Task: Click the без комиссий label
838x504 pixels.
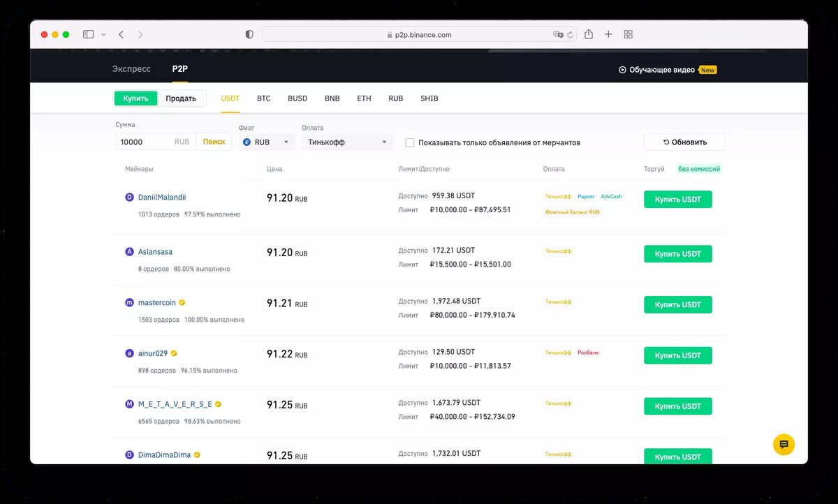Action: point(699,169)
